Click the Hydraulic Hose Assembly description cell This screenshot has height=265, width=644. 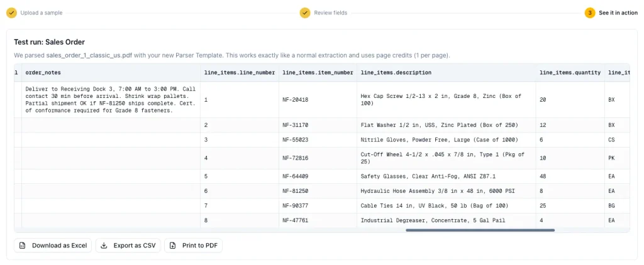pyautogui.click(x=447, y=191)
